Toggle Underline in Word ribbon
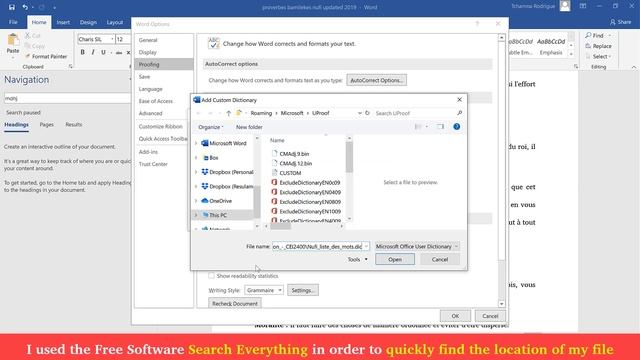This screenshot has height=360, width=640. (x=103, y=52)
